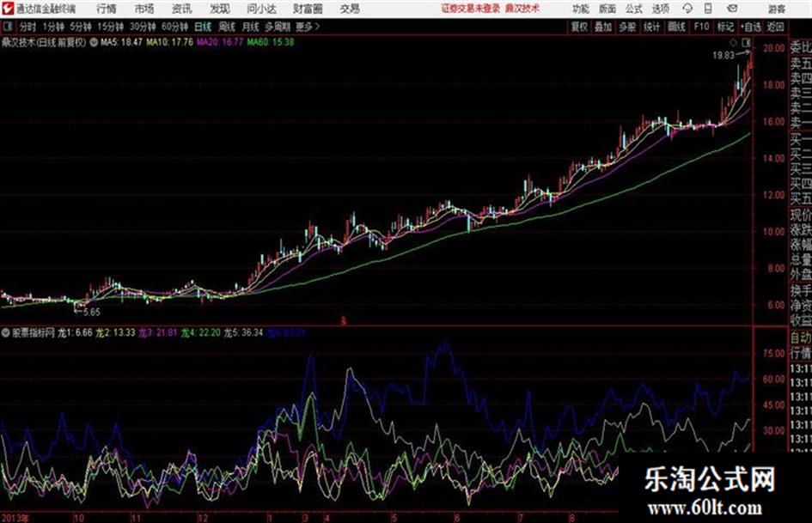Screen dimensions: 812x523
Task: Switch to 30分钟 period
Action: (x=143, y=27)
